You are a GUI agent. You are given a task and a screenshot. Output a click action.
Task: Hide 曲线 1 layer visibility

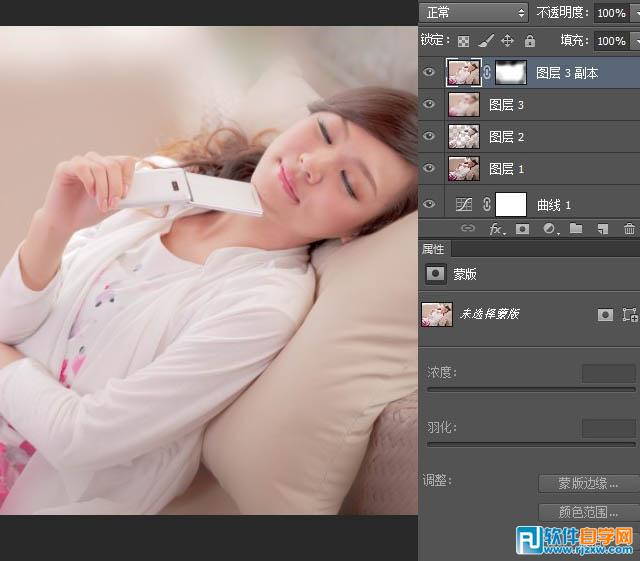(429, 204)
